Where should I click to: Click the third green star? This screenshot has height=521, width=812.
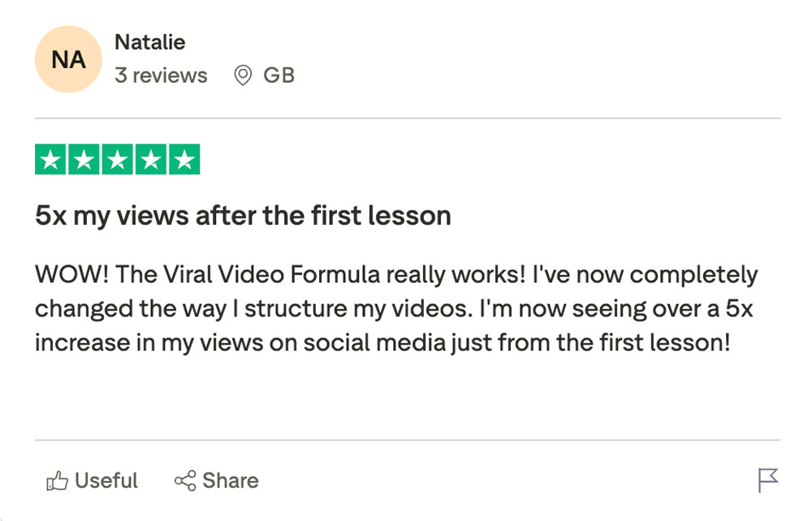tap(118, 160)
